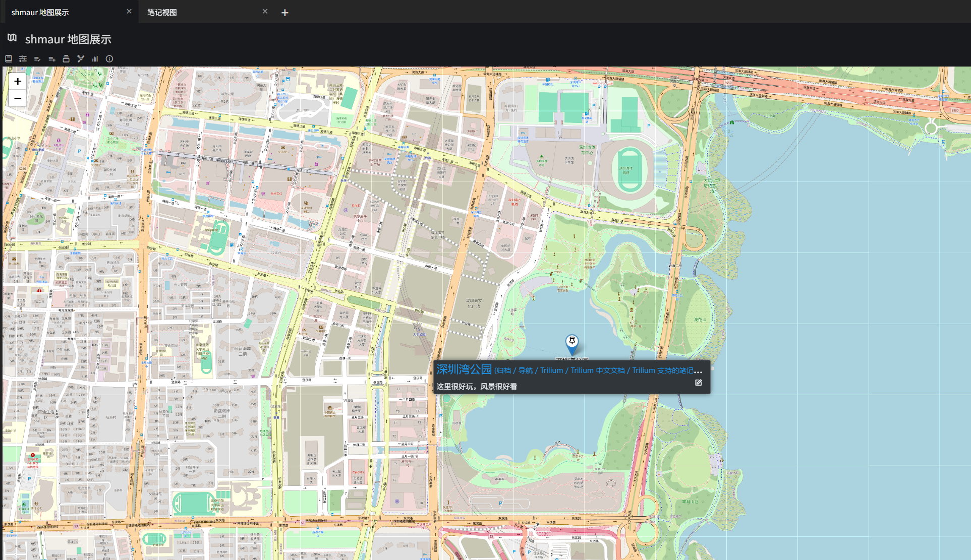
Task: Zoom in the map with plus button
Action: (x=18, y=81)
